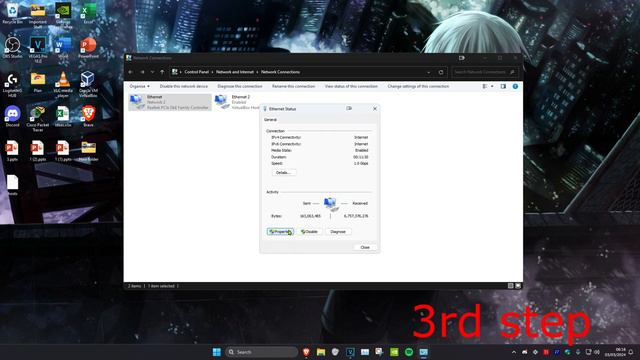Launch Cisco Packet Tracer from the desktop
The width and height of the screenshot is (640, 360).
[x=38, y=118]
